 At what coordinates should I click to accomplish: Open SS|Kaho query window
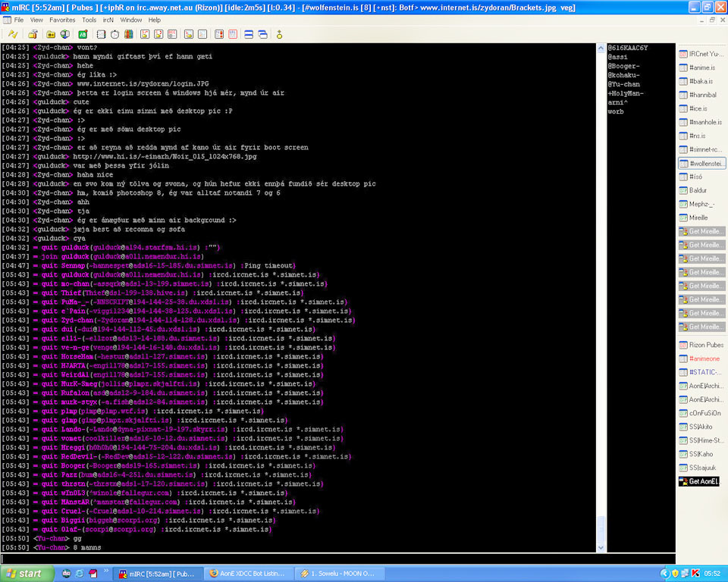pyautogui.click(x=701, y=454)
